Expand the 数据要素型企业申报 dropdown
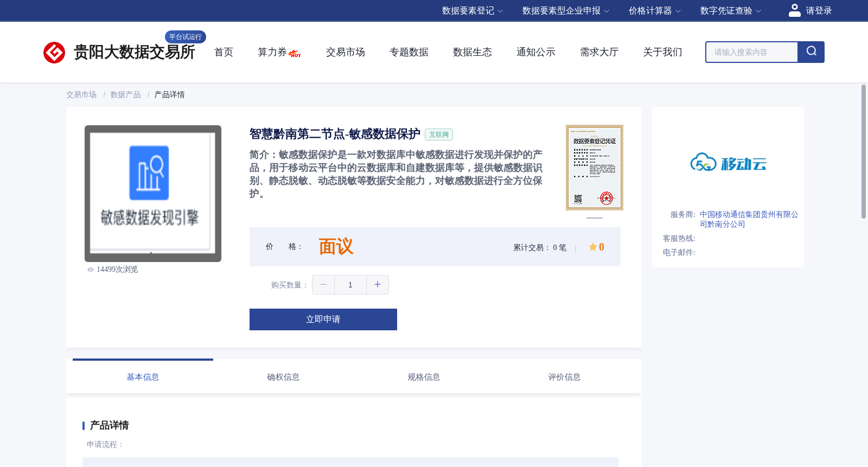The width and height of the screenshot is (868, 467). (566, 11)
